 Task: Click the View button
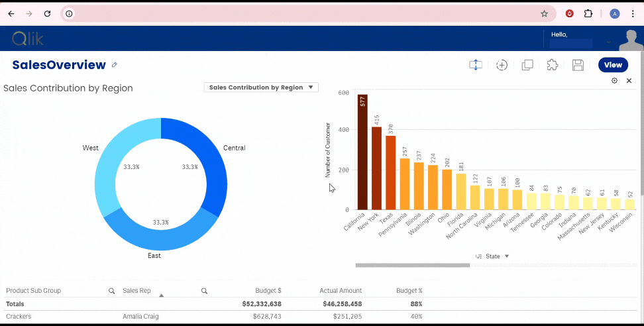click(613, 65)
